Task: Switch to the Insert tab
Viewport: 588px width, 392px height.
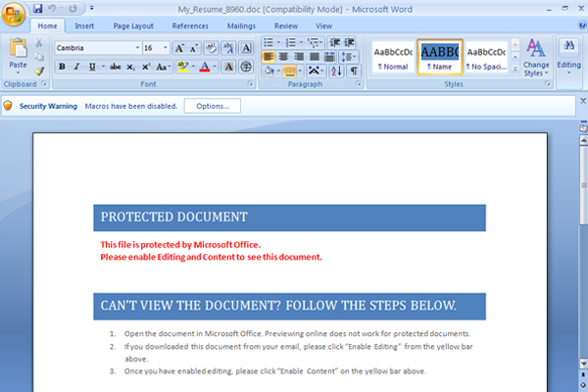Action: 84,25
